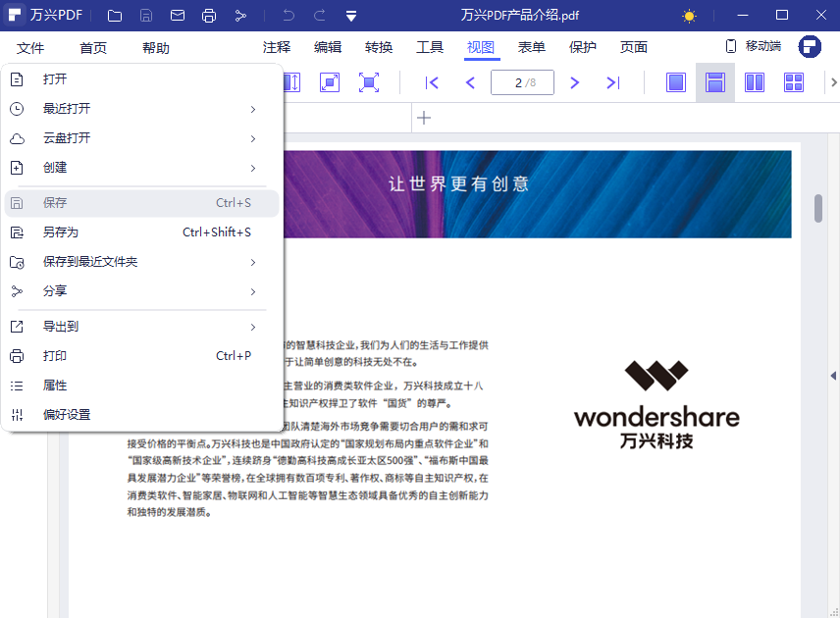Click the email attachment icon

180,15
